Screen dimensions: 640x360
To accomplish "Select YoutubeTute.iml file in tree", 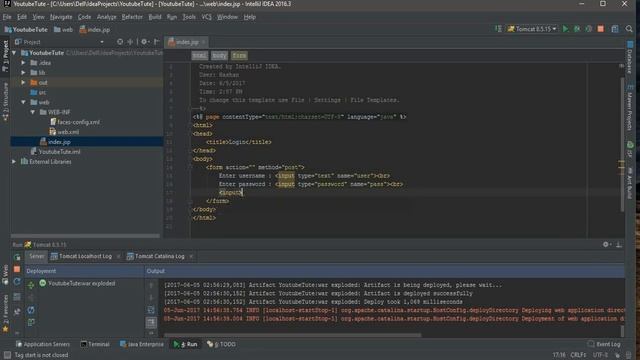I will 56,152.
